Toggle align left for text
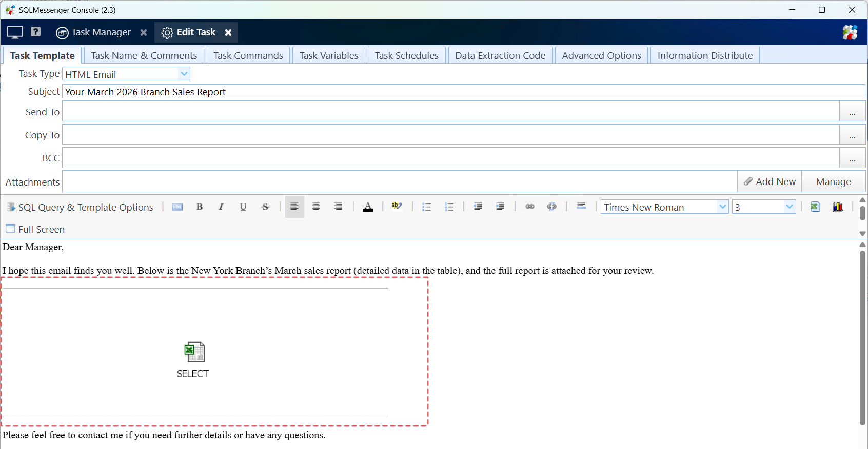868x449 pixels. pyautogui.click(x=294, y=207)
